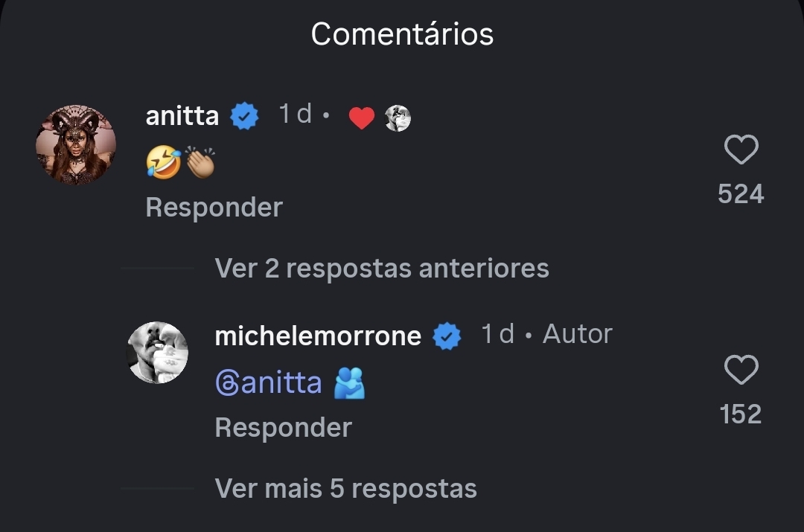This screenshot has height=532, width=804.
Task: View the 152 likes count
Action: pos(741,414)
